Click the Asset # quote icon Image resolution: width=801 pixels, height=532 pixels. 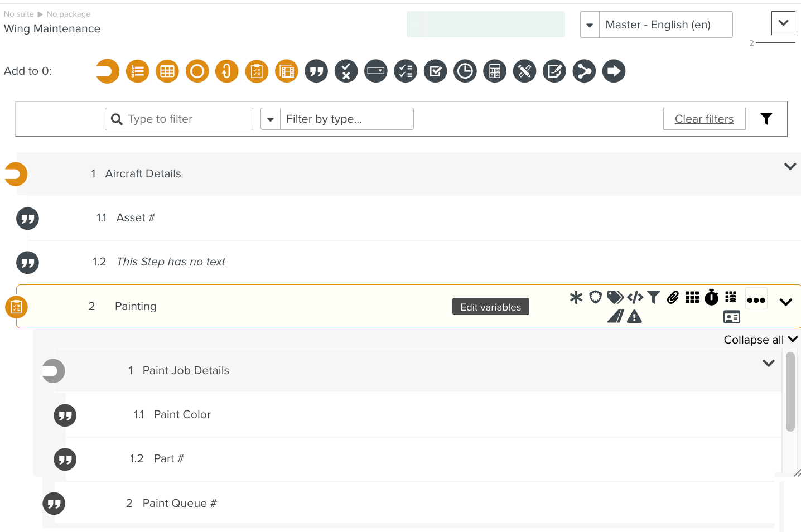27,219
